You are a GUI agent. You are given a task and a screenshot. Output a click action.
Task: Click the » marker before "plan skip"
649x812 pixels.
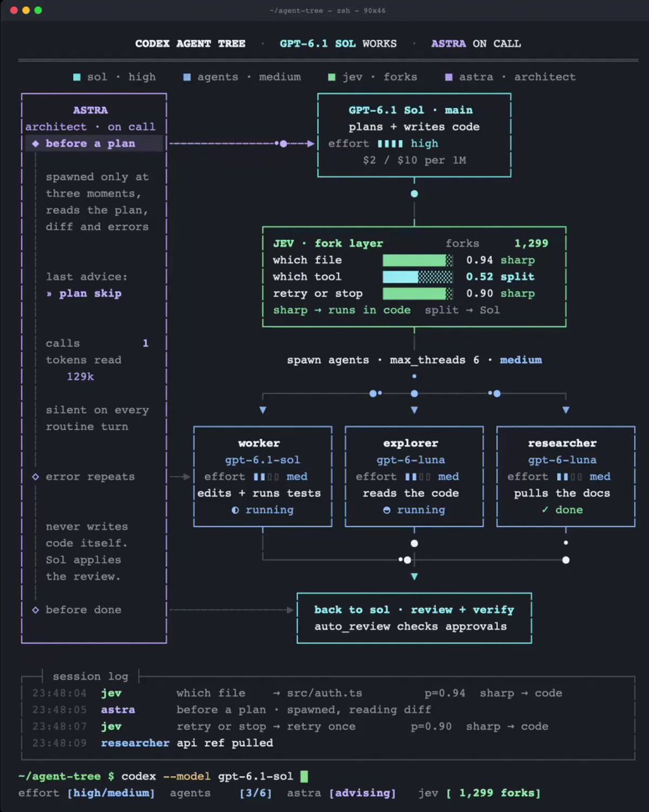(x=49, y=294)
